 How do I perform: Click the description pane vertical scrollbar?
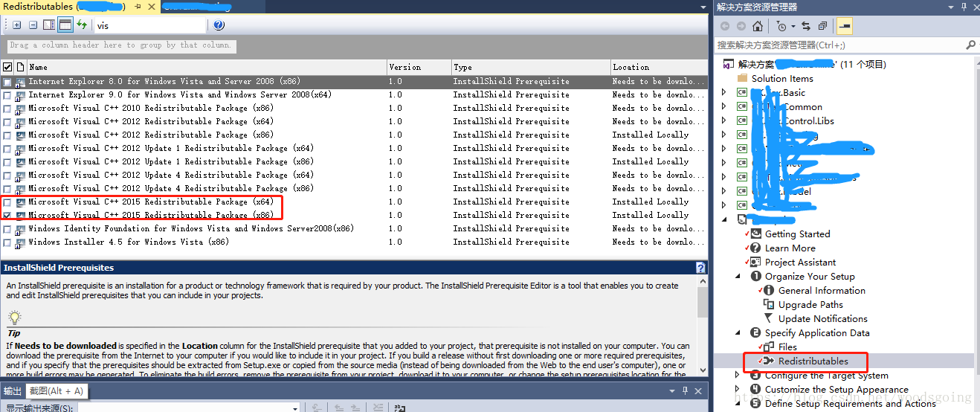[703, 327]
